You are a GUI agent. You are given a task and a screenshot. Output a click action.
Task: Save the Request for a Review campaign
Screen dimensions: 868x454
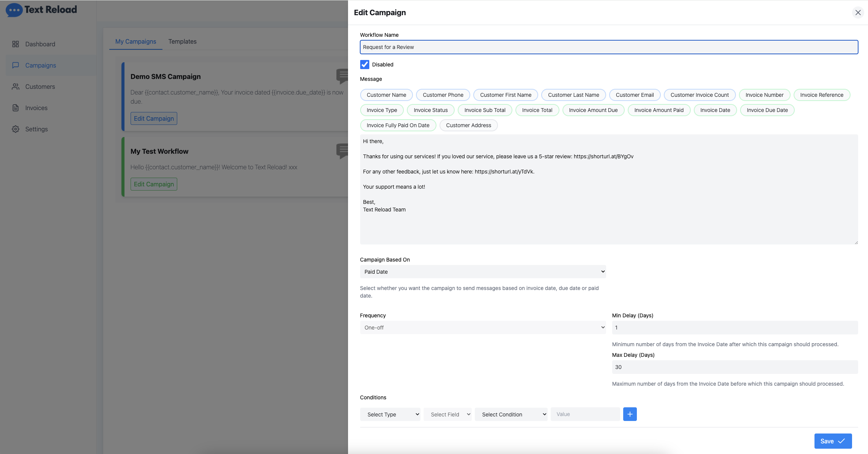coord(833,441)
